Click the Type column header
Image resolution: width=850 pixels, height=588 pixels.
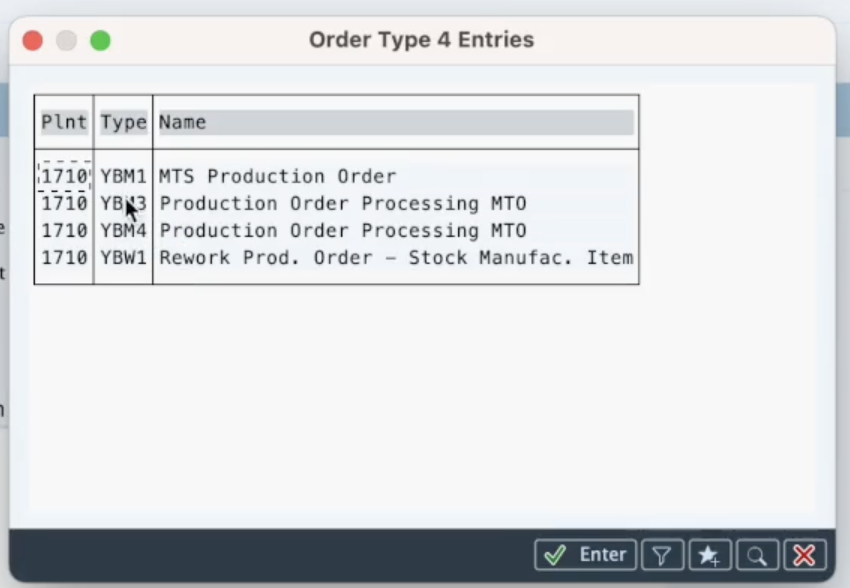123,122
